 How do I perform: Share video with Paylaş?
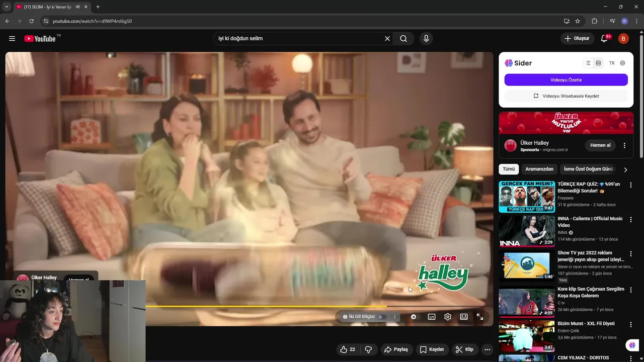click(396, 349)
